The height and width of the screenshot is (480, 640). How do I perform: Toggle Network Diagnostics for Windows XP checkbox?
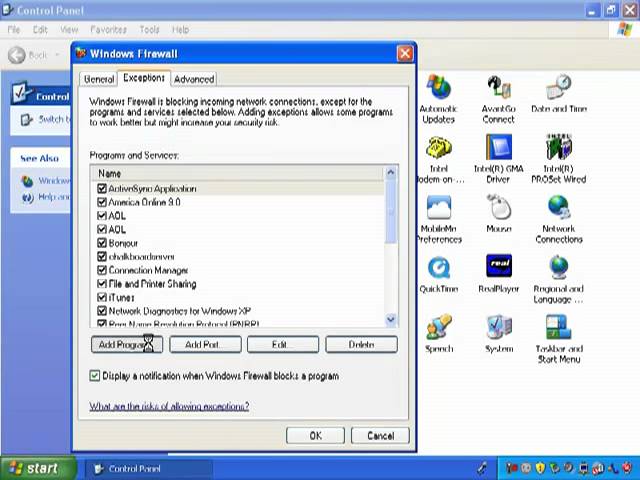tap(102, 311)
